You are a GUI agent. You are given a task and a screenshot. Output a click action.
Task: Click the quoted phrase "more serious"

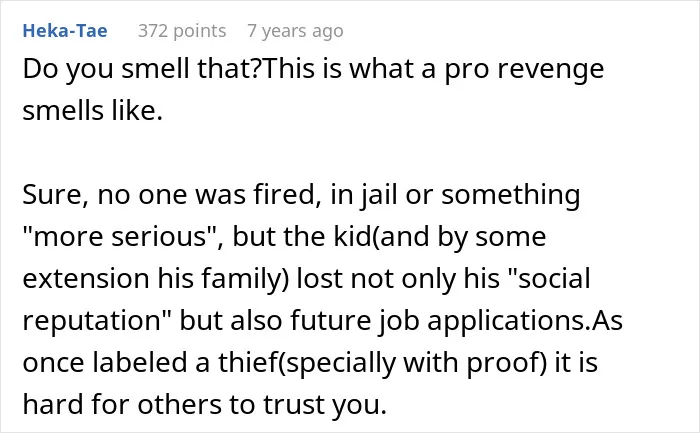[x=120, y=236]
